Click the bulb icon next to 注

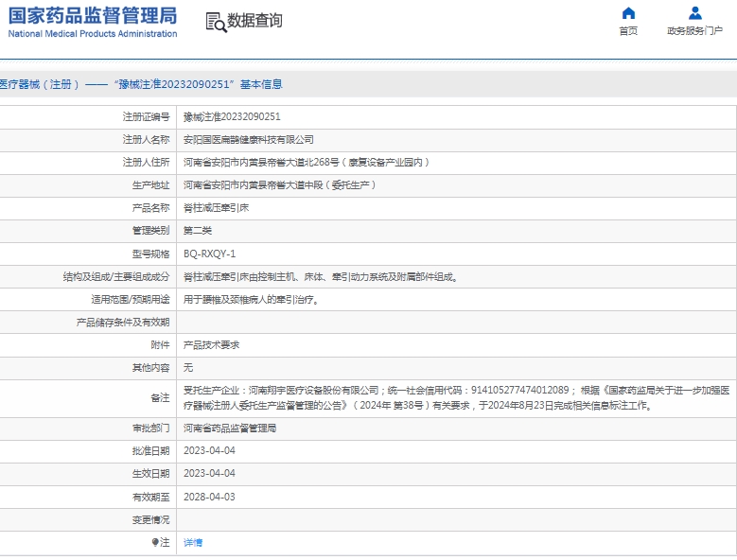[155, 542]
